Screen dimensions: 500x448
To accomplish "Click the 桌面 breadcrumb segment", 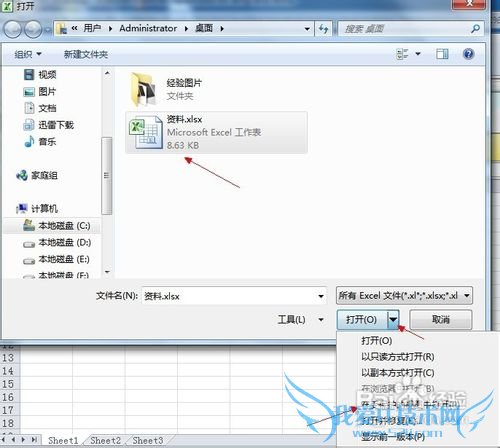I will tap(204, 28).
